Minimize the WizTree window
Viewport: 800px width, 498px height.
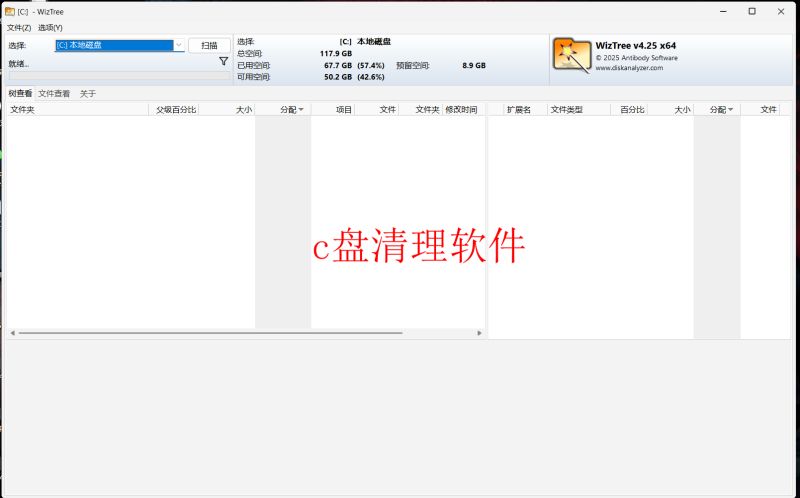[x=723, y=11]
